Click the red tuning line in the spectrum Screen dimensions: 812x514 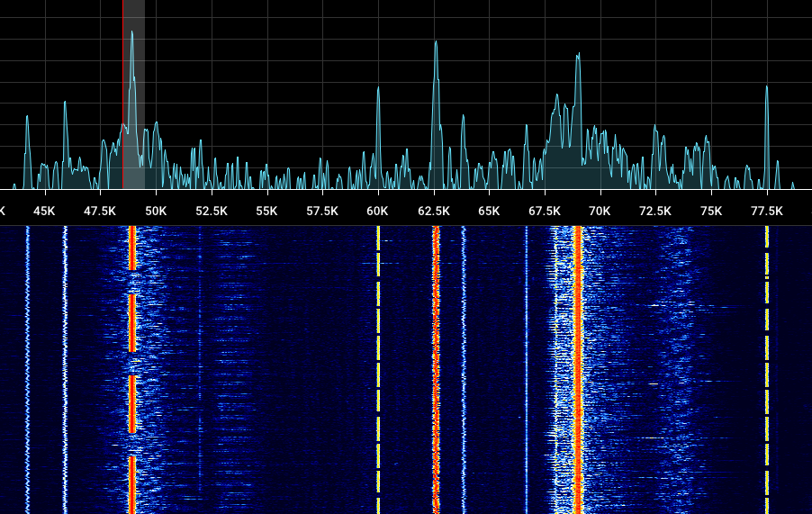point(122,95)
